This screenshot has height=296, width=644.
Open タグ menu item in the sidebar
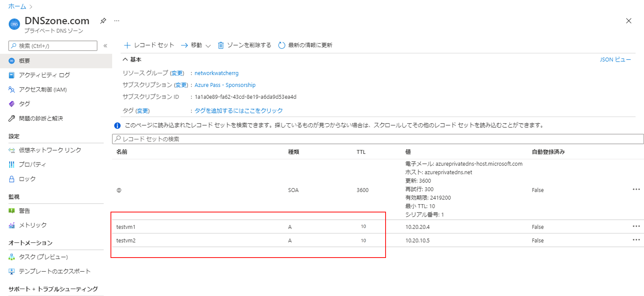pos(25,104)
